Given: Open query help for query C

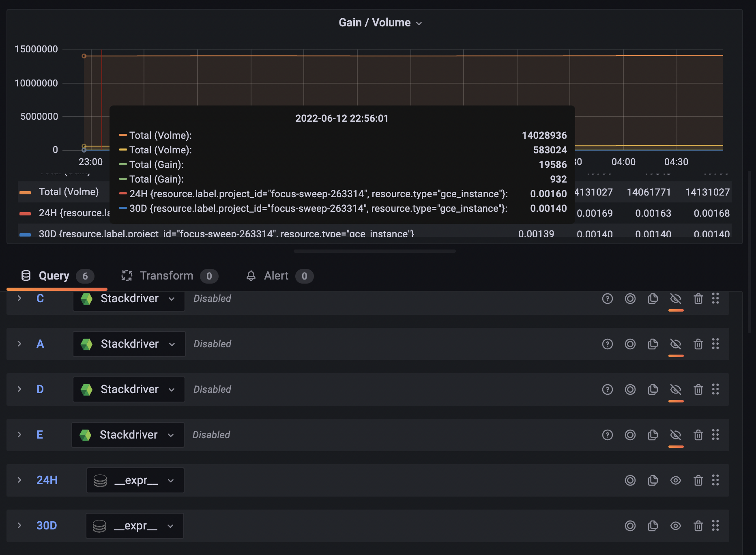Looking at the screenshot, I should [x=607, y=299].
